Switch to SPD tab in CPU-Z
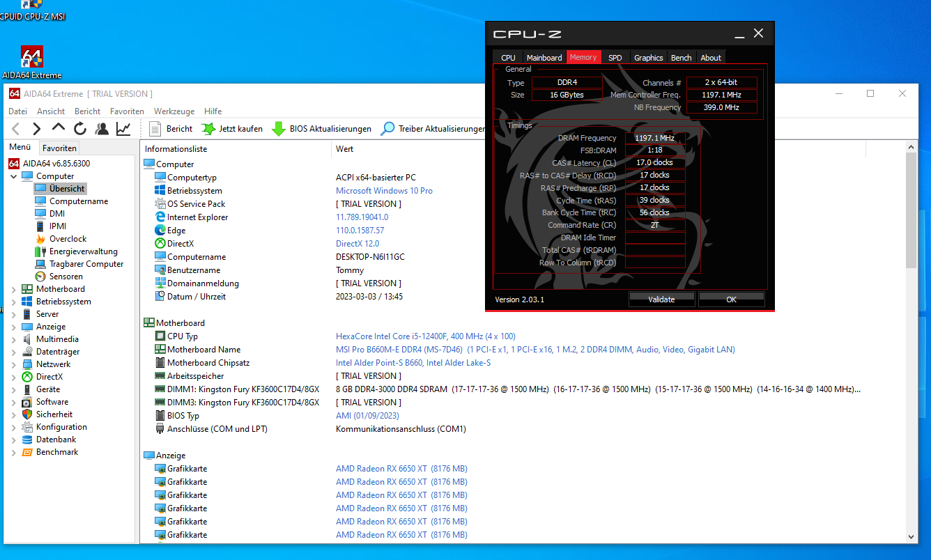931x560 pixels. (615, 58)
